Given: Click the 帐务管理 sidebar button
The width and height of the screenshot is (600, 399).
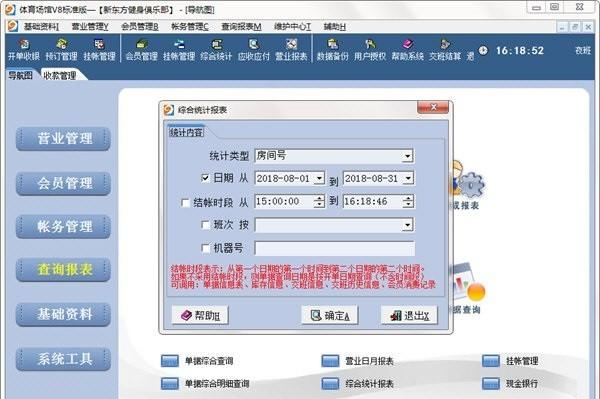Looking at the screenshot, I should 64,226.
